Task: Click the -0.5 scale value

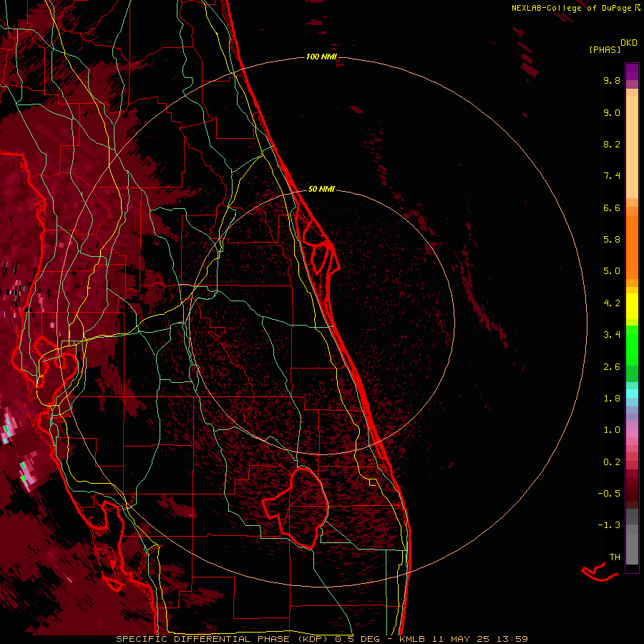Action: point(609,494)
